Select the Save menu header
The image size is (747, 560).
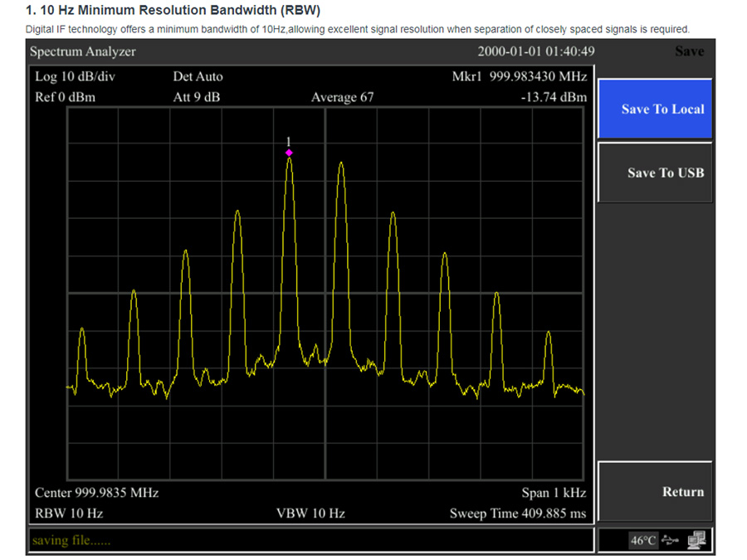[690, 51]
